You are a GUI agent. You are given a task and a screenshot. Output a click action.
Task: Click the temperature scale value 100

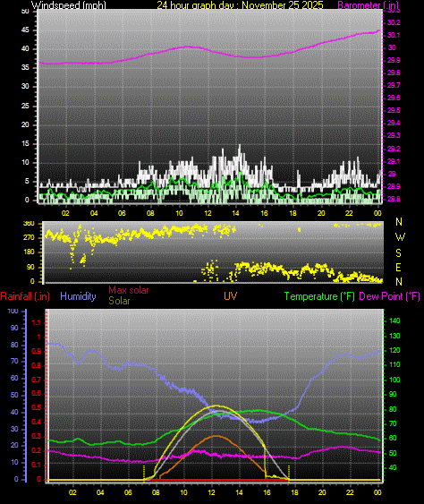pos(394,380)
